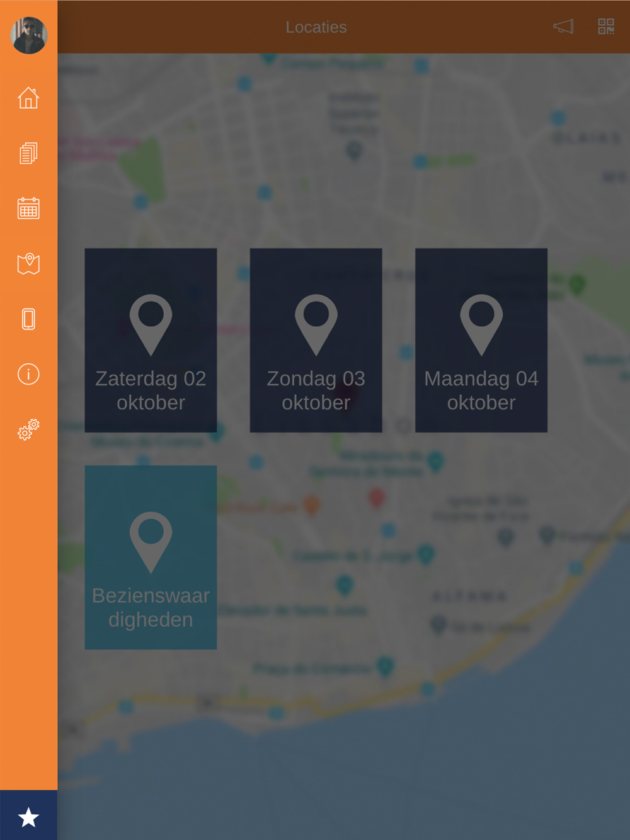Open Bezienswaardigheden tile

coord(151,557)
